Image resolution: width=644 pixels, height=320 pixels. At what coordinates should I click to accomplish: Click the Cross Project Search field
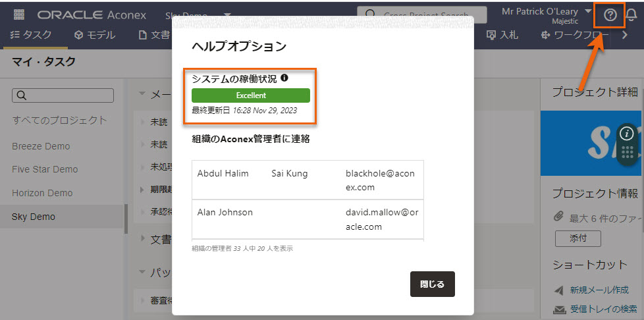[422, 14]
